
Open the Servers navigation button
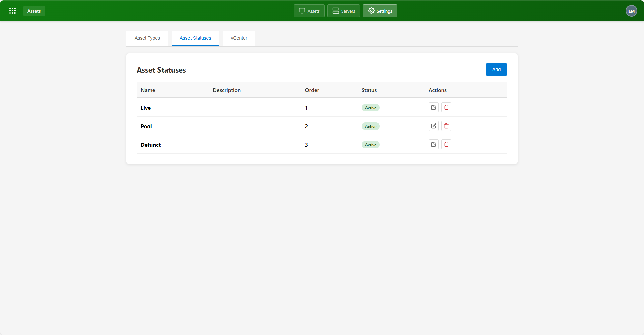[x=344, y=11]
